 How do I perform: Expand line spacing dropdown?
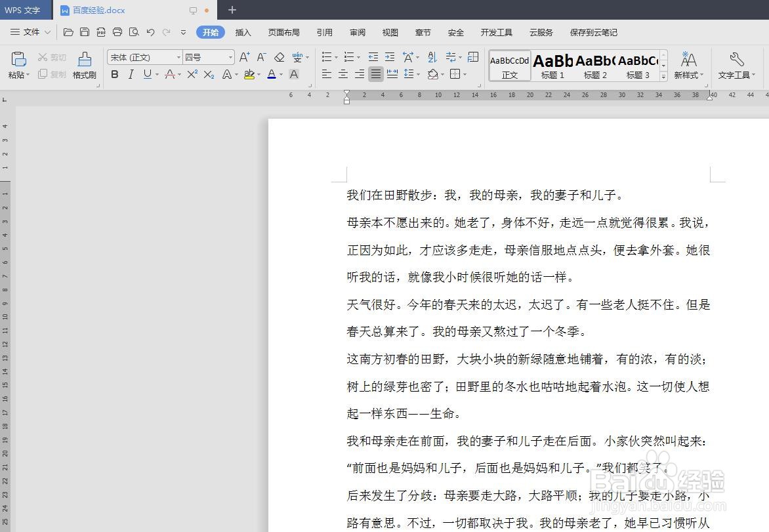click(x=418, y=75)
